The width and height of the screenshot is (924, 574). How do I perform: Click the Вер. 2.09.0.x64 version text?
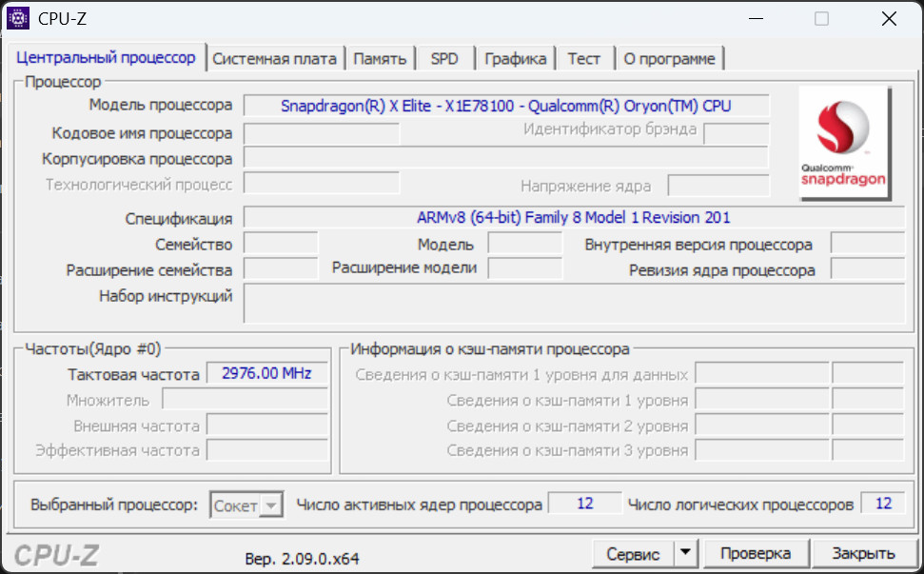click(303, 559)
